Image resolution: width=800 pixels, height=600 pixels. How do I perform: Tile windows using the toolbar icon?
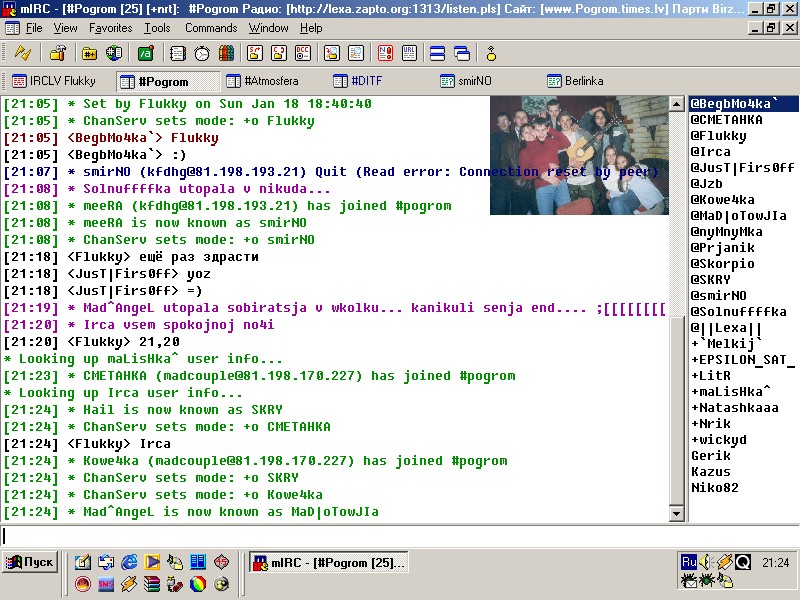[x=437, y=53]
